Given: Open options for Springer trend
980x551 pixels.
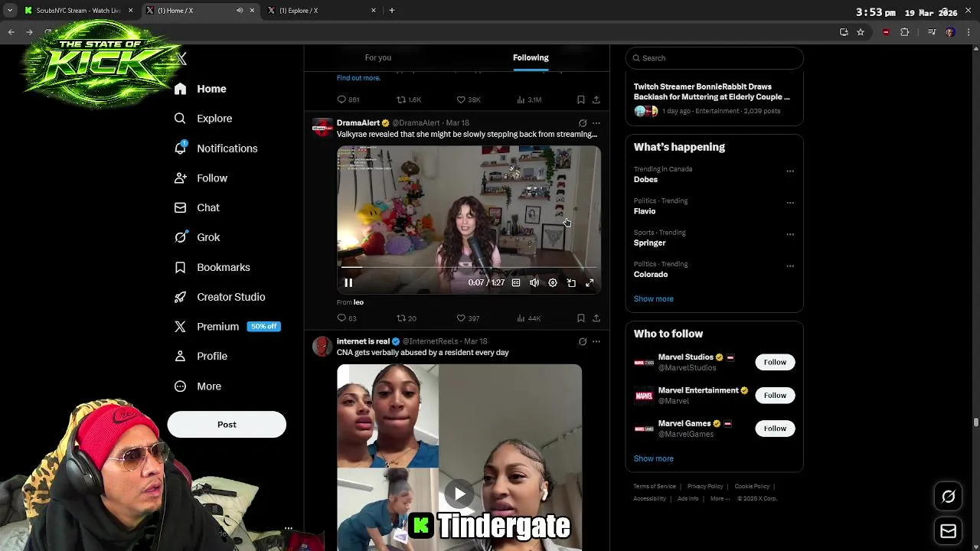Looking at the screenshot, I should click(x=790, y=234).
